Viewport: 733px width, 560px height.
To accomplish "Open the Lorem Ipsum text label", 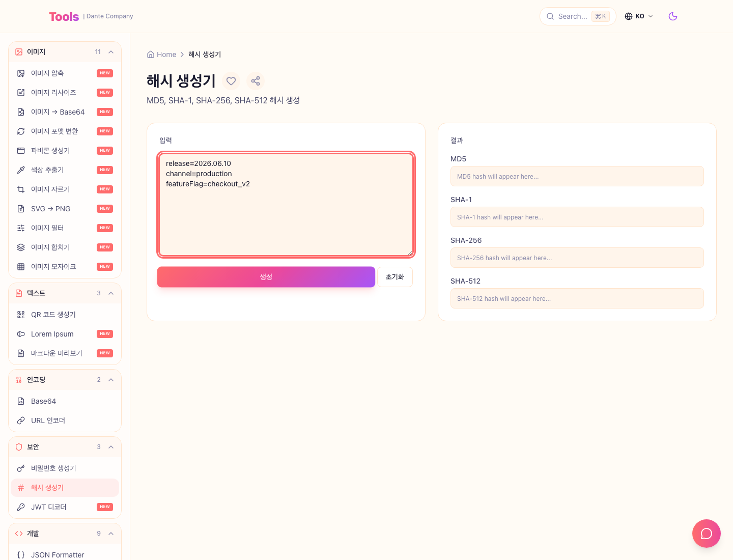I will coord(52,334).
